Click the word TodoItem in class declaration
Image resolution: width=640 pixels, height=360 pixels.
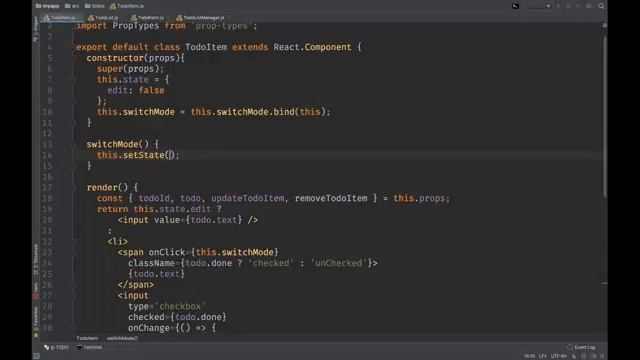(x=206, y=47)
